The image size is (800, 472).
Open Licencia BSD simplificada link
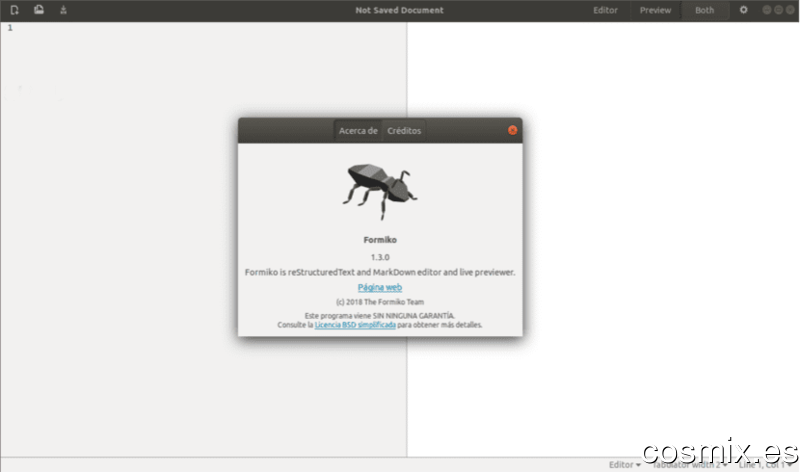click(x=355, y=325)
